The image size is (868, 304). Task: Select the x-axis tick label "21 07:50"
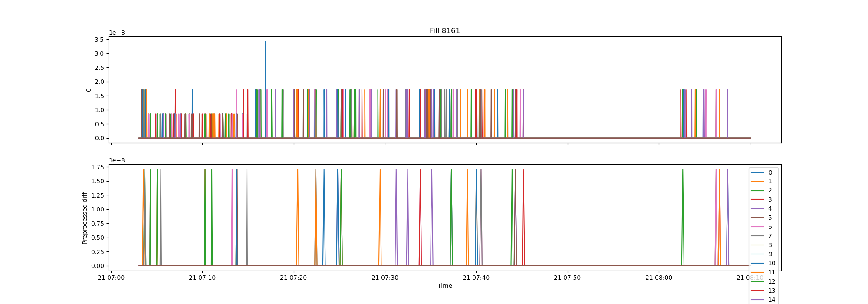tap(568, 278)
